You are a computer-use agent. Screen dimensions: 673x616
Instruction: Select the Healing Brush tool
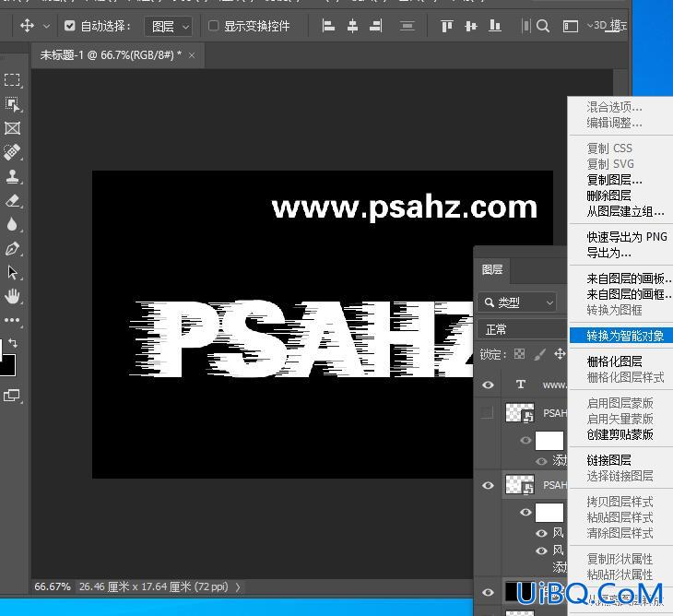coord(12,152)
